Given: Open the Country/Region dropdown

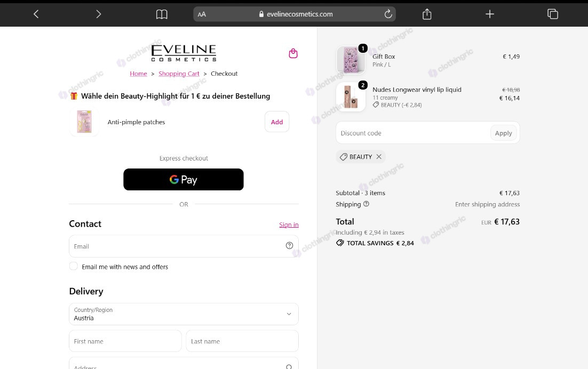Looking at the screenshot, I should [184, 314].
